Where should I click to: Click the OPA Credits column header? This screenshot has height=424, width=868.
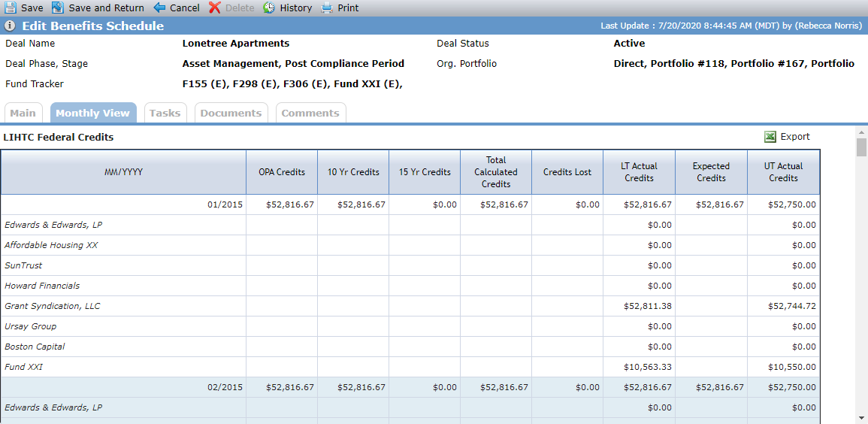click(282, 172)
